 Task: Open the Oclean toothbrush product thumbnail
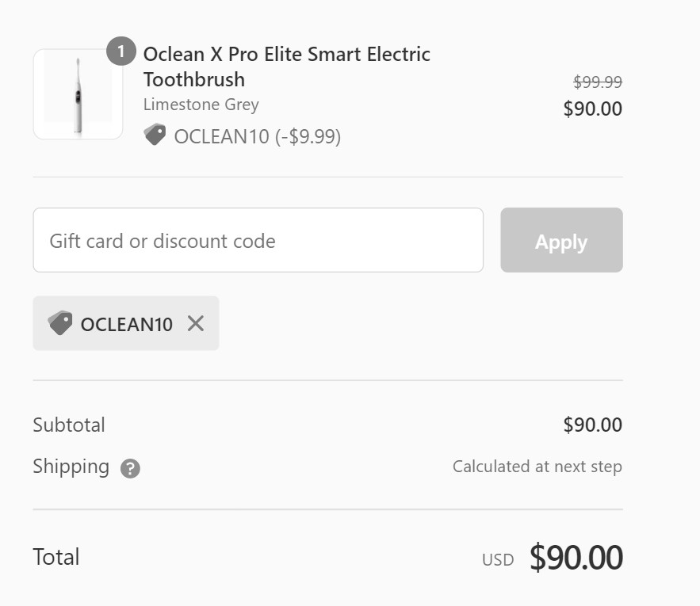tap(78, 94)
